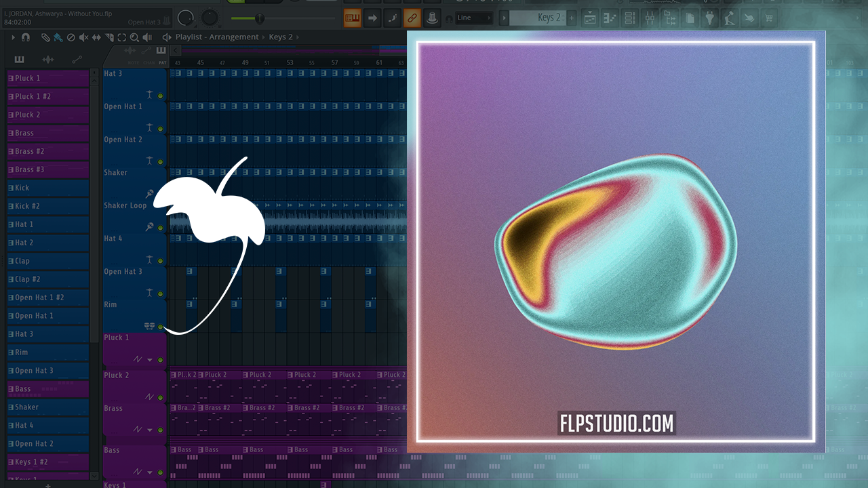Open the Mixer window icon
This screenshot has height=488, width=868.
[x=649, y=18]
